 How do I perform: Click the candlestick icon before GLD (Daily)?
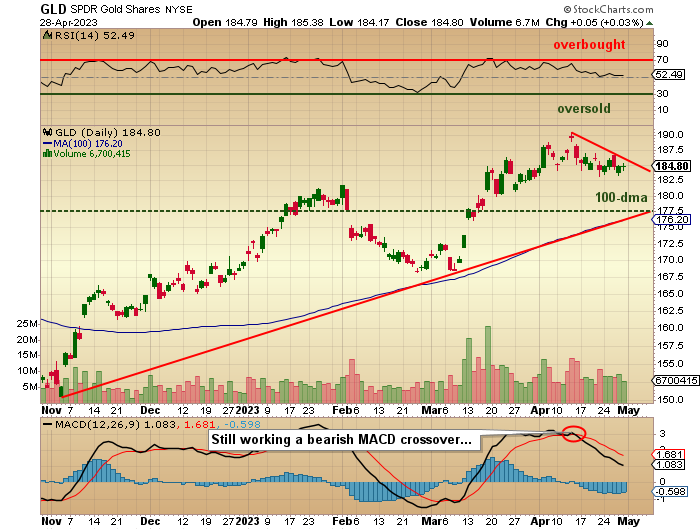48,132
